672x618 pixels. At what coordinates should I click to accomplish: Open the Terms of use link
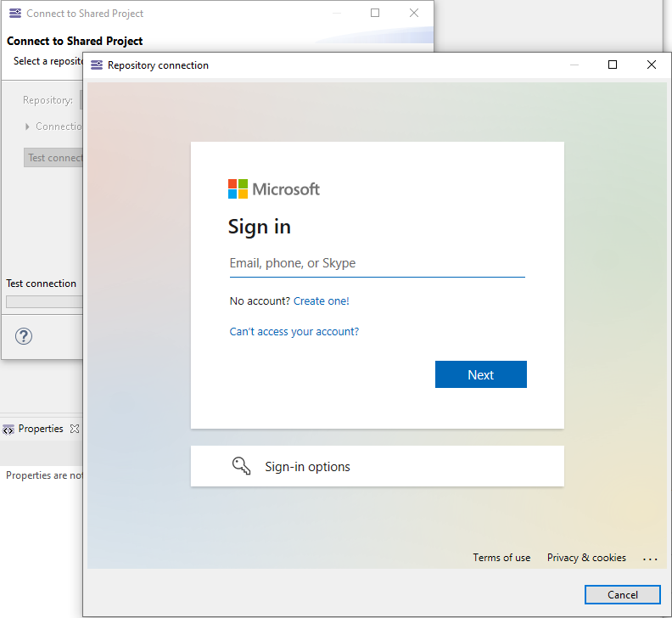pyautogui.click(x=501, y=558)
